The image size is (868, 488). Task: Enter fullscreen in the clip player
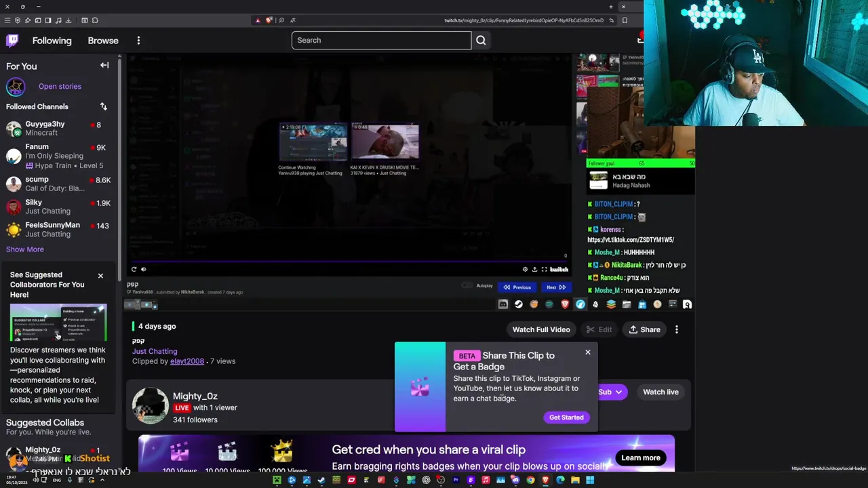click(544, 270)
